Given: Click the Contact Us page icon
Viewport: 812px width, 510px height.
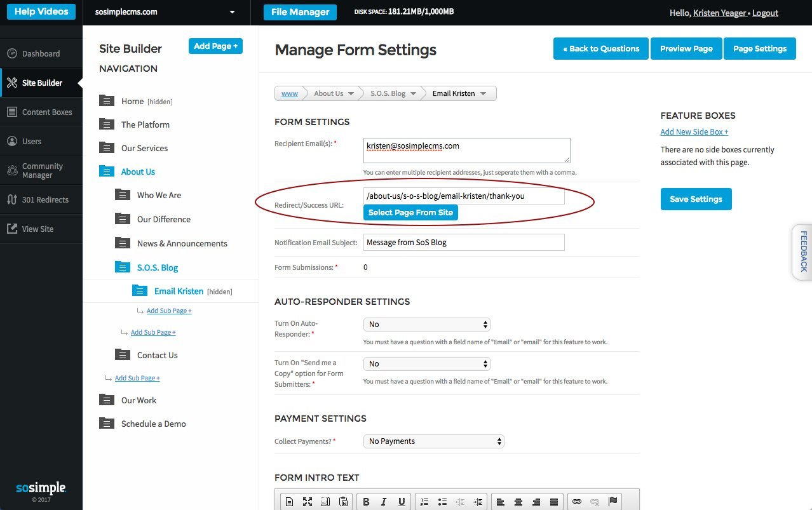Looking at the screenshot, I should [x=123, y=355].
